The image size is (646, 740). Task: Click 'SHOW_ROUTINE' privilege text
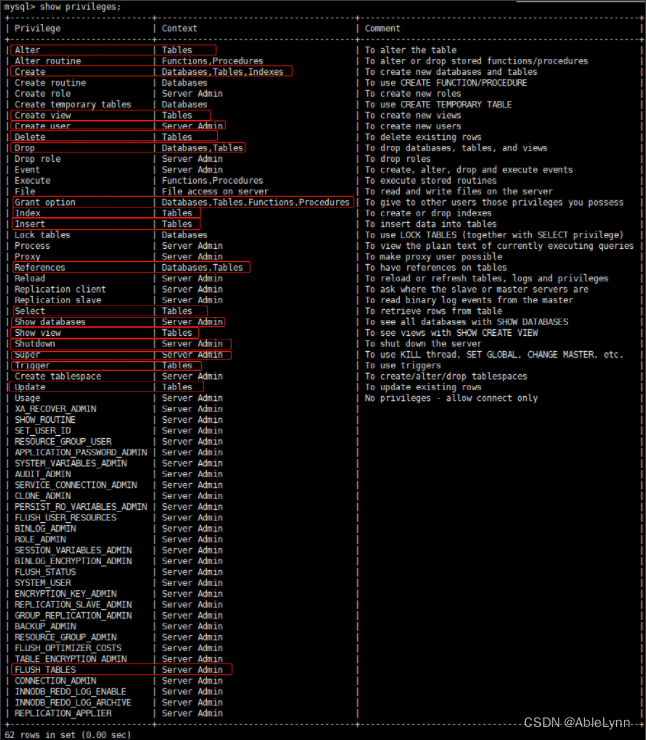[45, 420]
